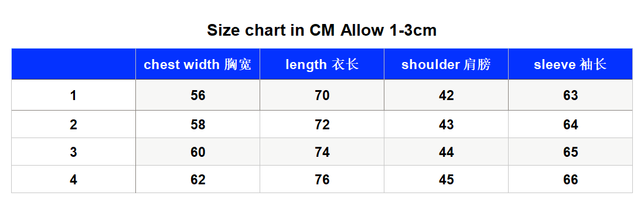Click shoulder value 45 in row 4
644x213 pixels.
point(446,179)
